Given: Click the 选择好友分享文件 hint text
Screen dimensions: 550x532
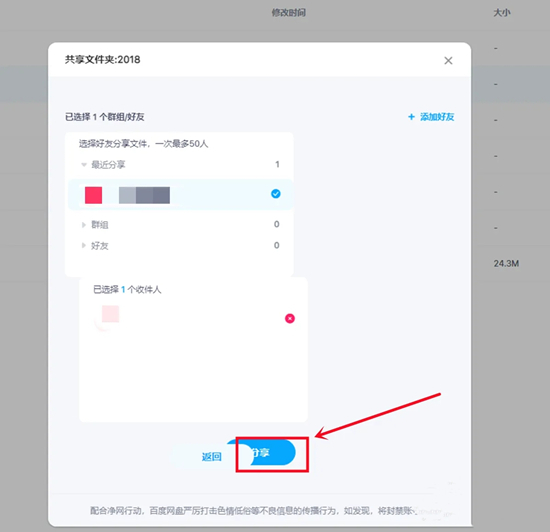Looking at the screenshot, I should [x=143, y=144].
